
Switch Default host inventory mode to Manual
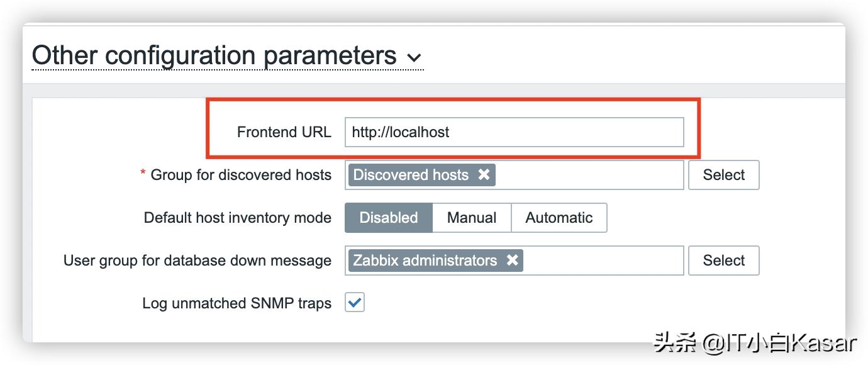471,217
